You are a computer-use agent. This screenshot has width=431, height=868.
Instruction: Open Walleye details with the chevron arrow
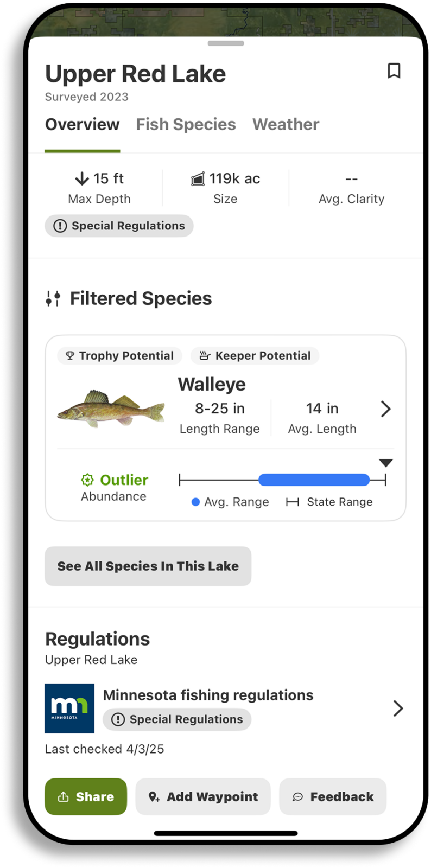(386, 409)
